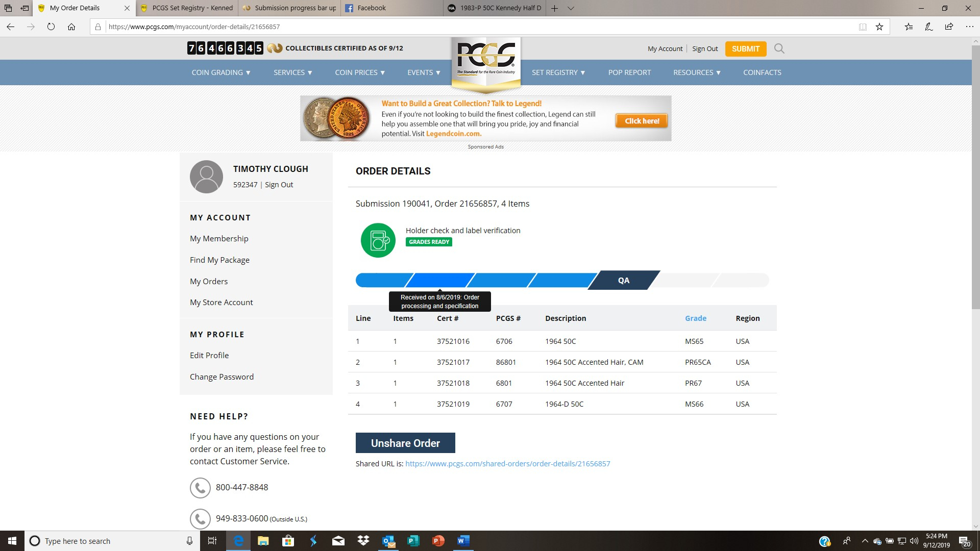
Task: Open the shared order URL link
Action: [x=507, y=464]
